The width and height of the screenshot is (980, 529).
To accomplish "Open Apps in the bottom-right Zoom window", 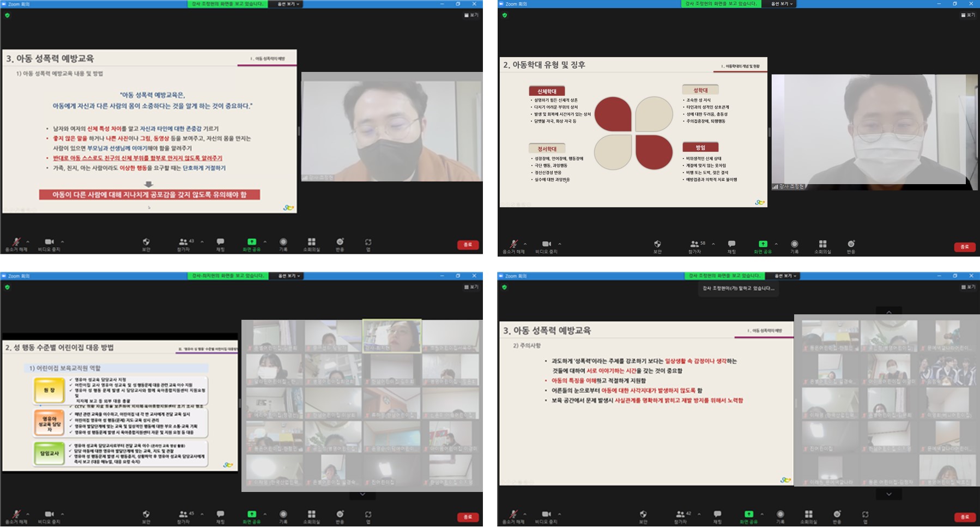I will (x=865, y=516).
